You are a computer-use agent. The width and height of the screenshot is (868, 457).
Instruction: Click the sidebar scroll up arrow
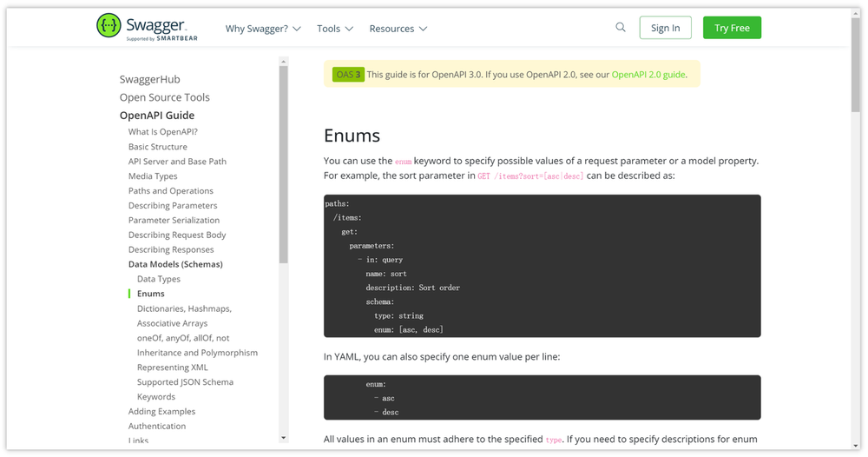tap(284, 62)
